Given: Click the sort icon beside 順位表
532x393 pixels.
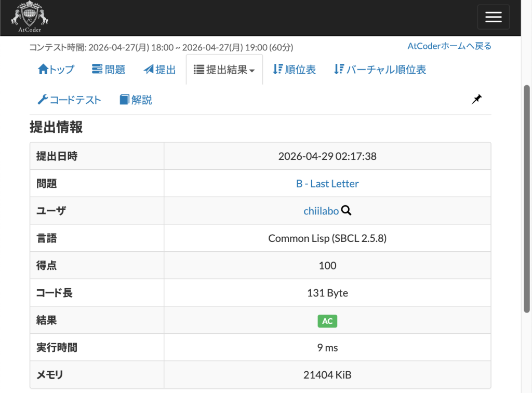Looking at the screenshot, I should pos(277,70).
